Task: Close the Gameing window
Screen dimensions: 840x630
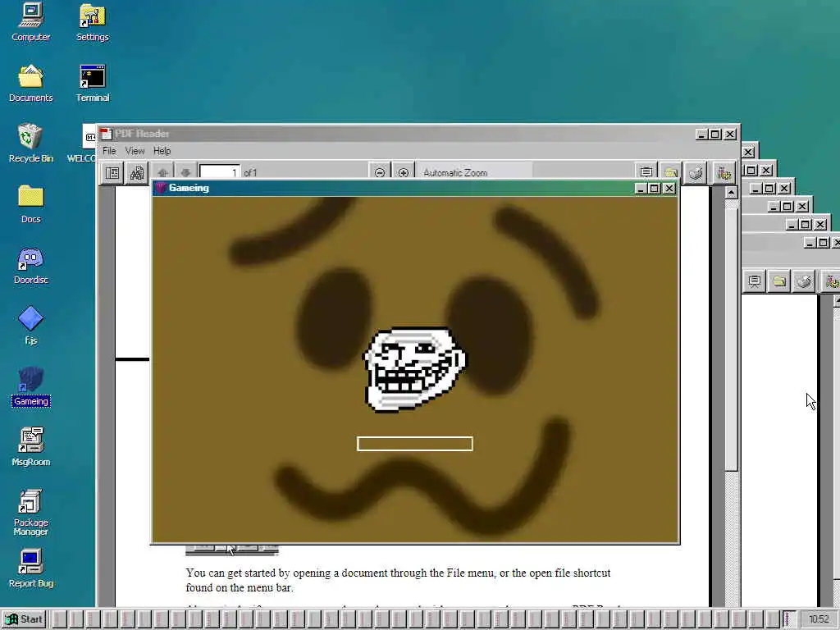Action: [669, 189]
